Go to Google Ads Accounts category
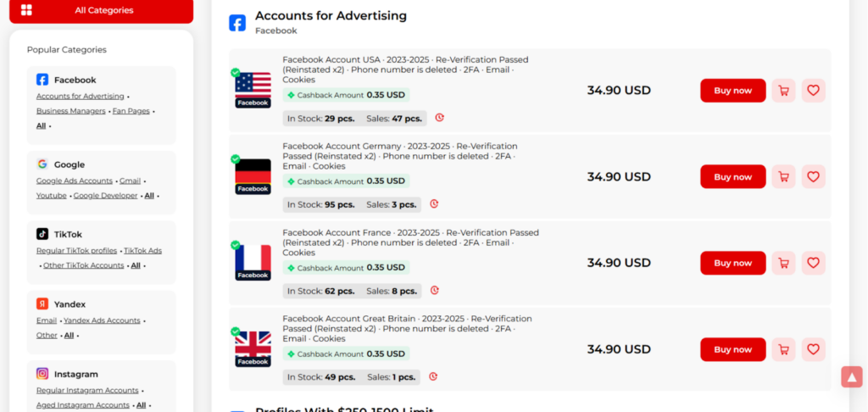 pyautogui.click(x=75, y=181)
